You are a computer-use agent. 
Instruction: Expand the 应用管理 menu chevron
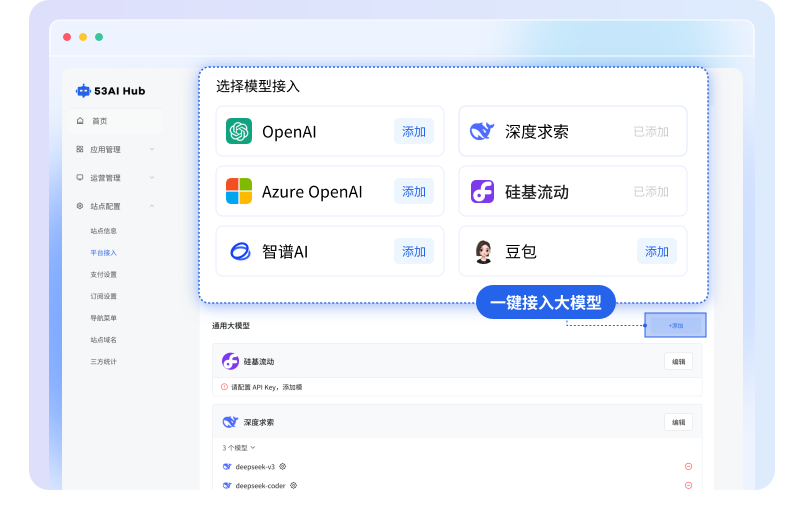(152, 149)
